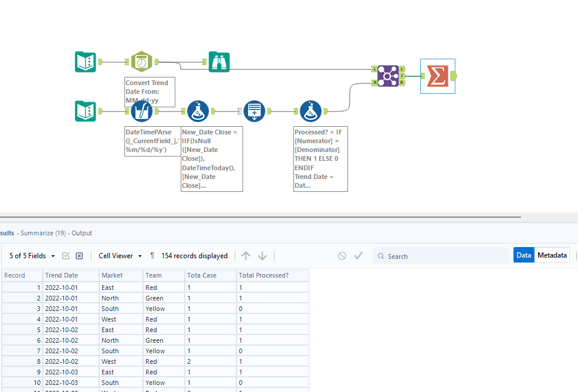Click the DateTime tool output anchor
This screenshot has width=578, height=392.
click(x=157, y=62)
